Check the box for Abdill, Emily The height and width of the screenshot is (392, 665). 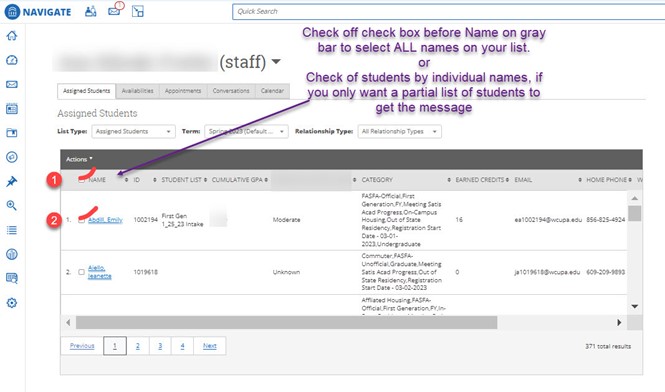81,220
